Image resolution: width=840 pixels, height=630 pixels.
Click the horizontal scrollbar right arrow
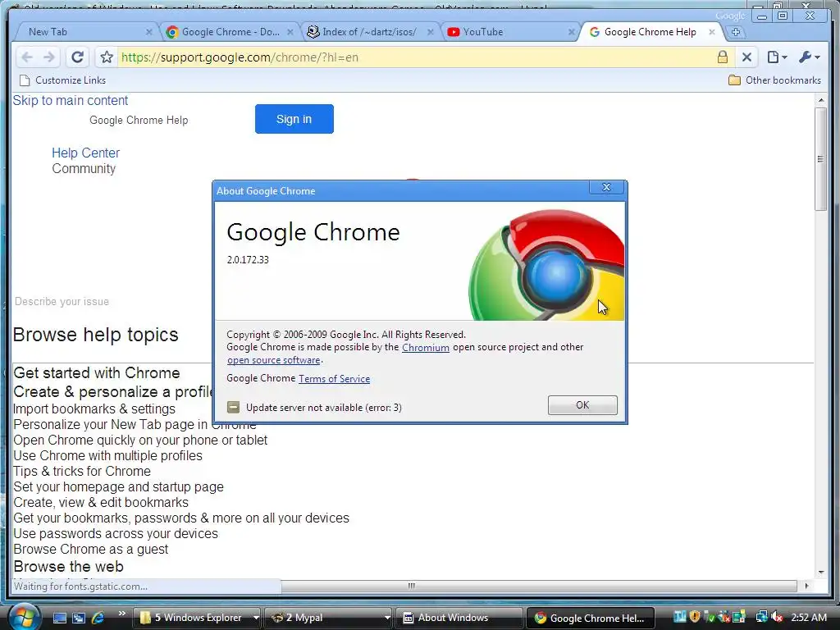(806, 586)
